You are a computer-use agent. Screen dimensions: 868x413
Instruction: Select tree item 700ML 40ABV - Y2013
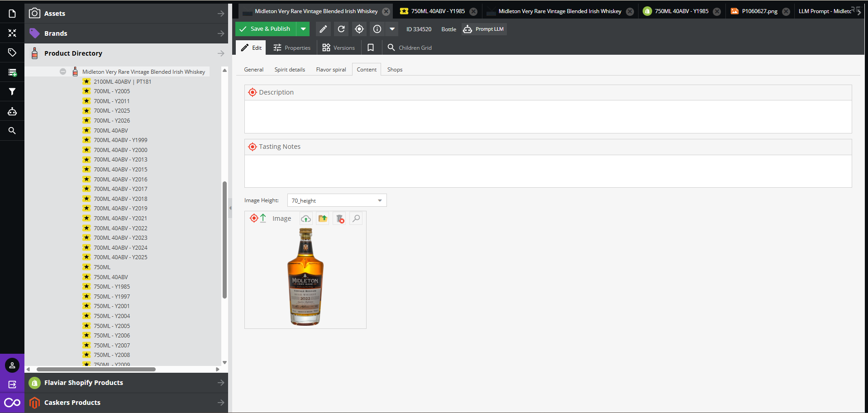click(120, 160)
